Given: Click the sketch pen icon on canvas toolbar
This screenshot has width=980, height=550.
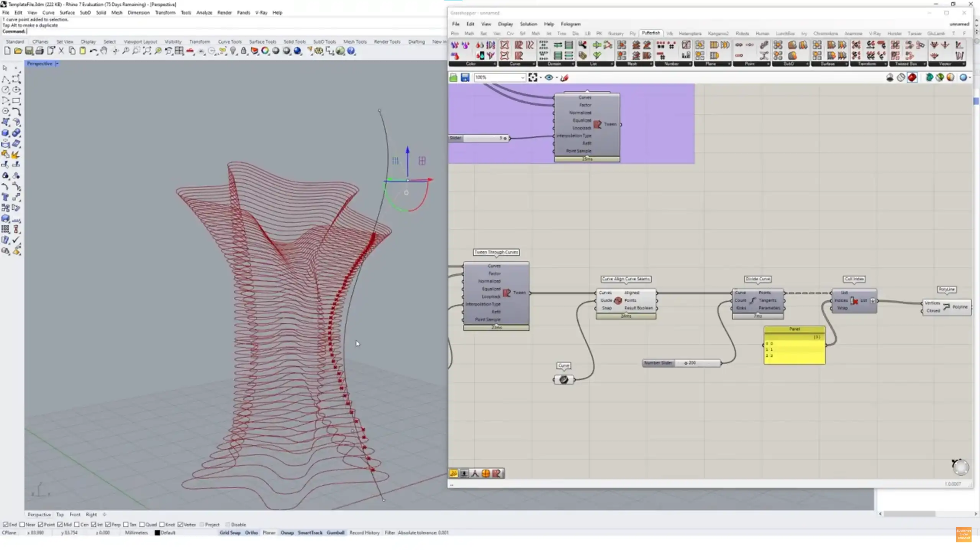Looking at the screenshot, I should pyautogui.click(x=564, y=78).
